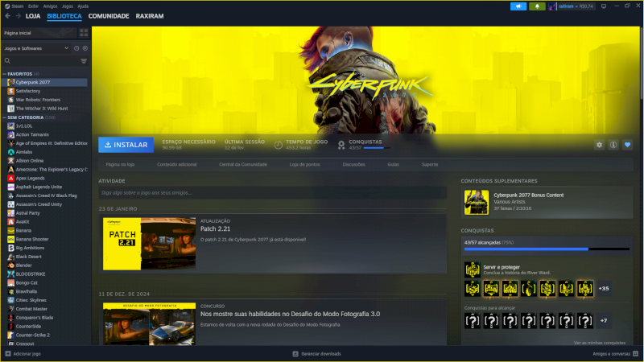Select Cities: Skylines in library
Viewport: 644px width, 362px height.
pos(31,300)
